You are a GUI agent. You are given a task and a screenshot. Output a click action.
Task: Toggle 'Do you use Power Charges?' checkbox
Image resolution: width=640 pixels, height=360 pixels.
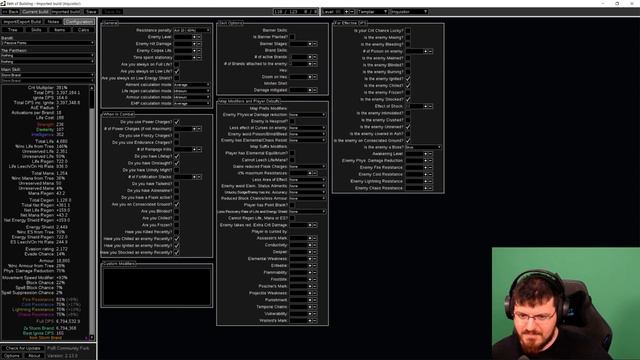pyautogui.click(x=177, y=122)
